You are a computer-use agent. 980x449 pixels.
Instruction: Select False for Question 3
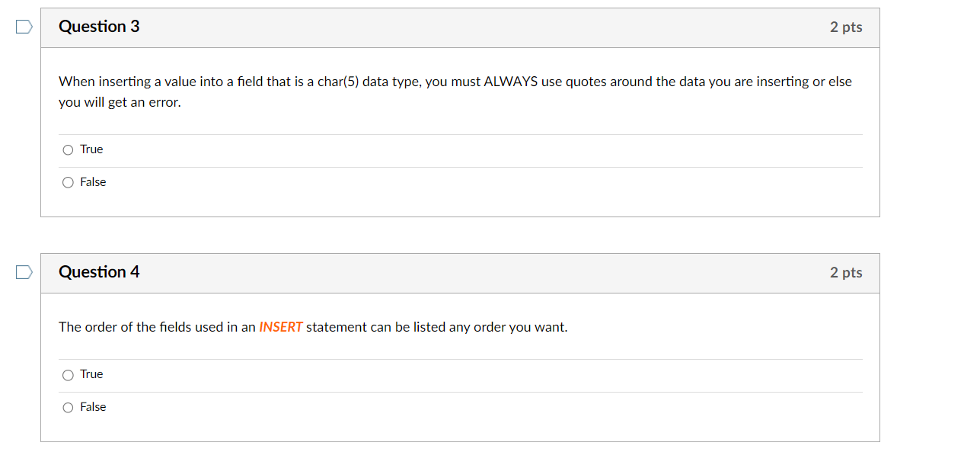pos(68,182)
